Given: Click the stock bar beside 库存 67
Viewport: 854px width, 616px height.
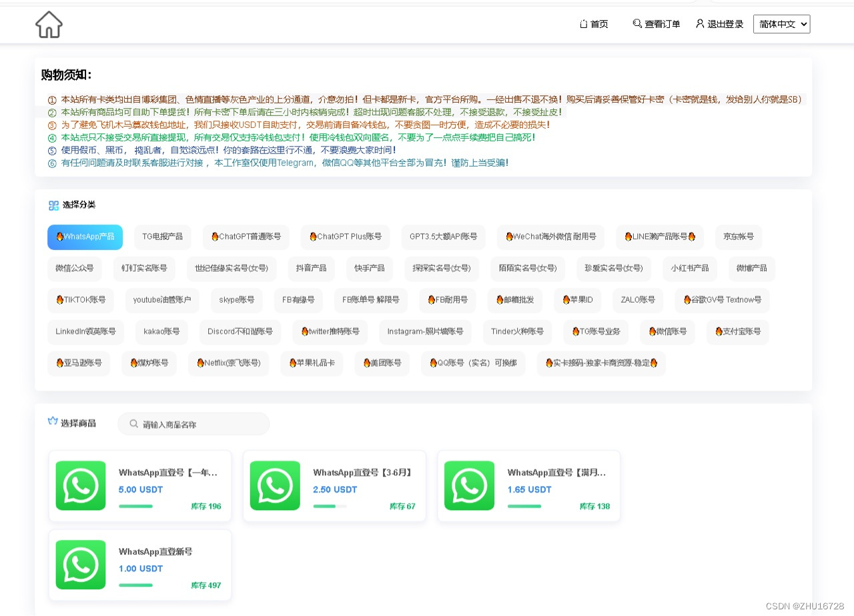Looking at the screenshot, I should click(x=330, y=506).
